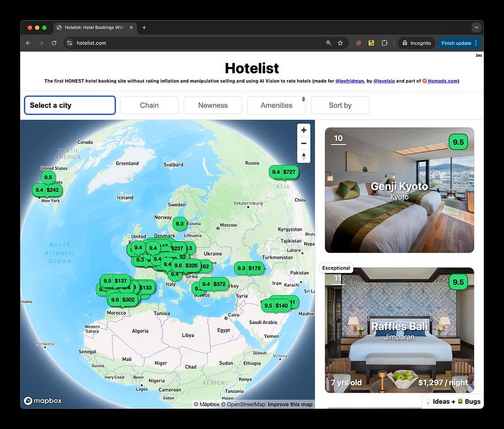This screenshot has height=429, width=504.
Task: Click the 9.5 $137 map marker
Action: (x=115, y=281)
